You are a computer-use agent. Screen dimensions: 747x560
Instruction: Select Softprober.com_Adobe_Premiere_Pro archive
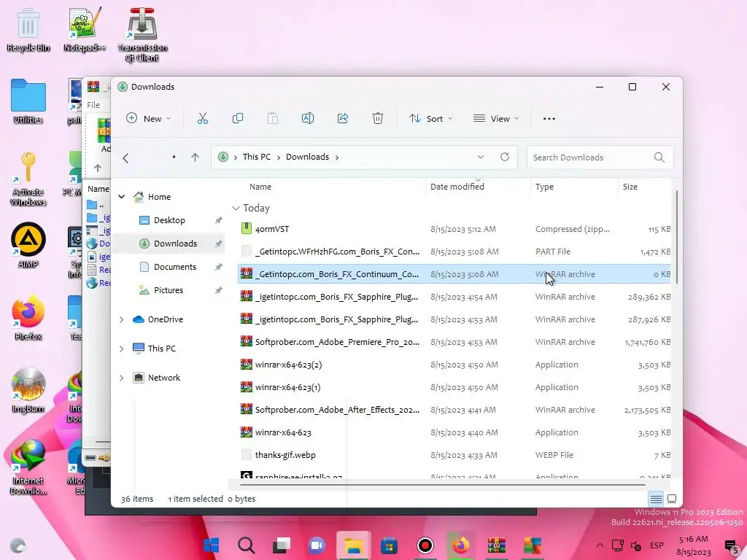pos(454,342)
